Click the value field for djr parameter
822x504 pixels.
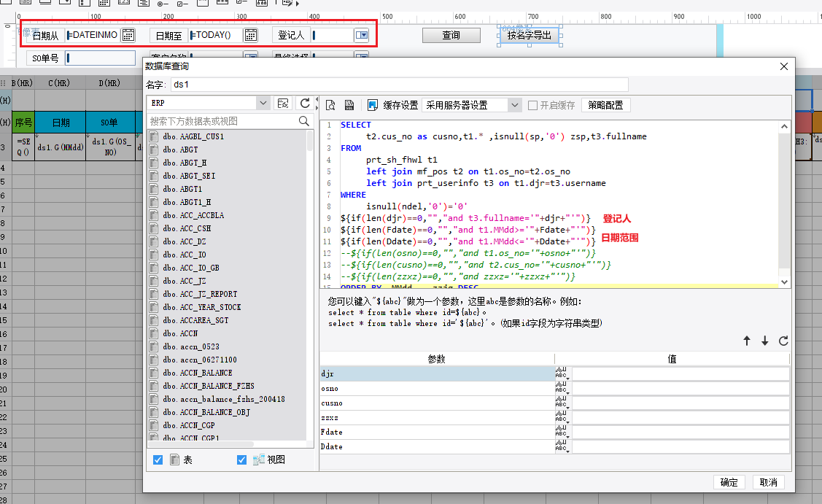point(681,373)
